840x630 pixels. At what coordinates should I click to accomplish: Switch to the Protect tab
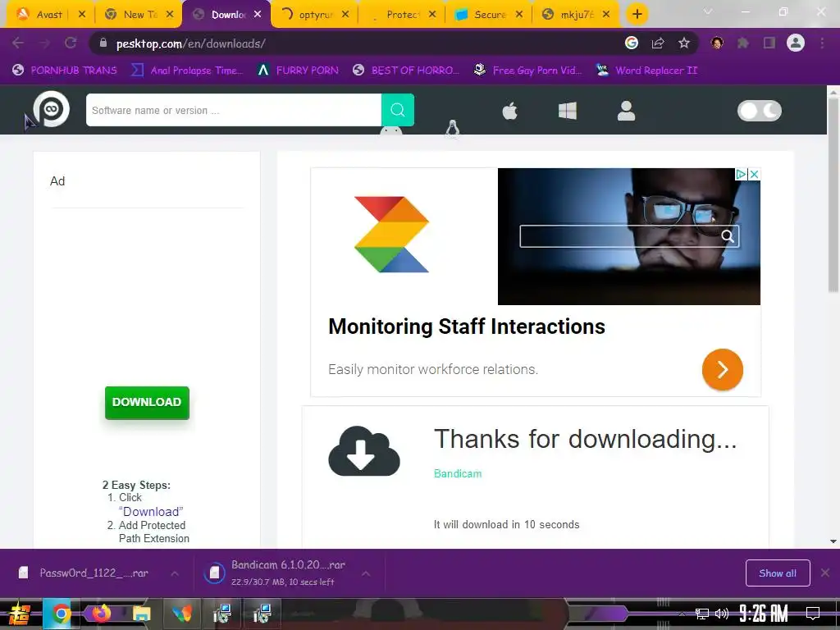coord(403,15)
